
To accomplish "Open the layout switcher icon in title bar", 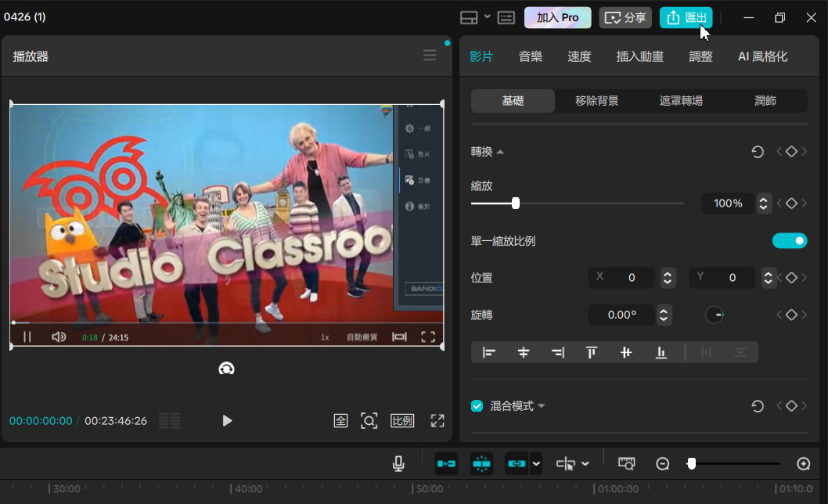I will click(x=468, y=17).
